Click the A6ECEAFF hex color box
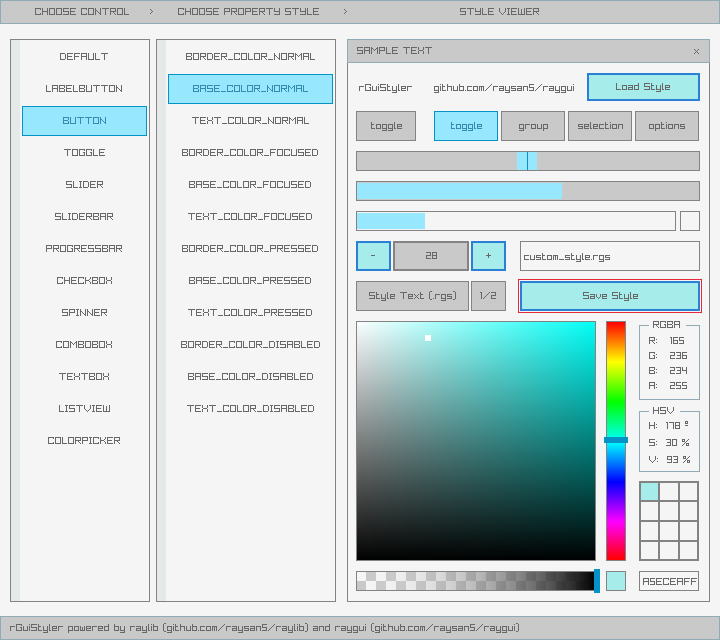This screenshot has height=640, width=720. click(669, 581)
